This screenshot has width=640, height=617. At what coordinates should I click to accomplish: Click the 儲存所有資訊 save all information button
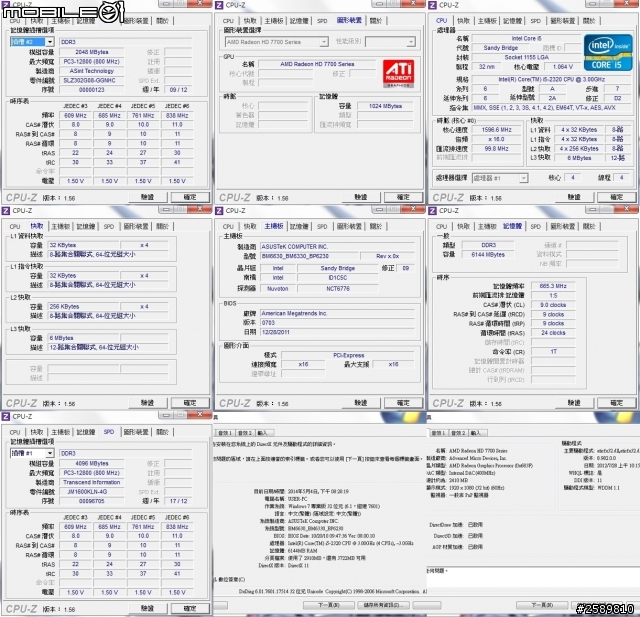pyautogui.click(x=383, y=605)
